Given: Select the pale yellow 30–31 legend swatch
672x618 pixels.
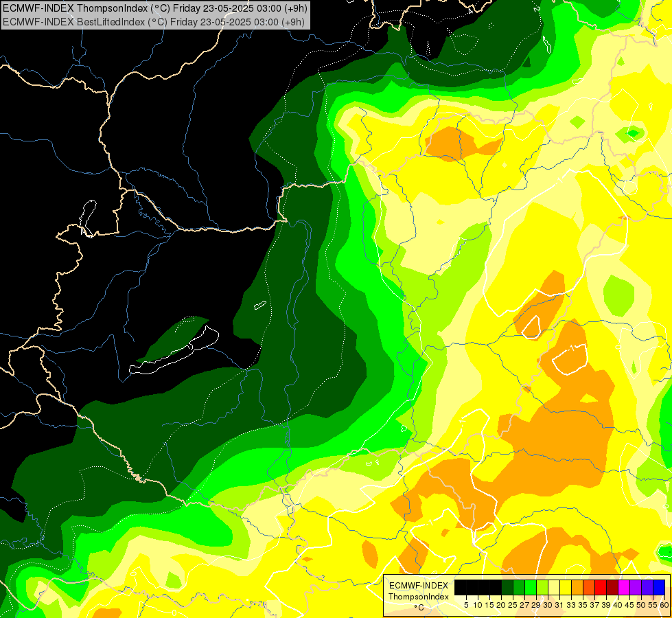Looking at the screenshot, I should [x=554, y=588].
